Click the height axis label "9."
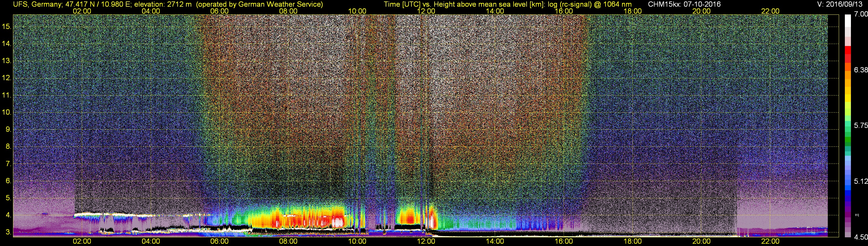 8,129
